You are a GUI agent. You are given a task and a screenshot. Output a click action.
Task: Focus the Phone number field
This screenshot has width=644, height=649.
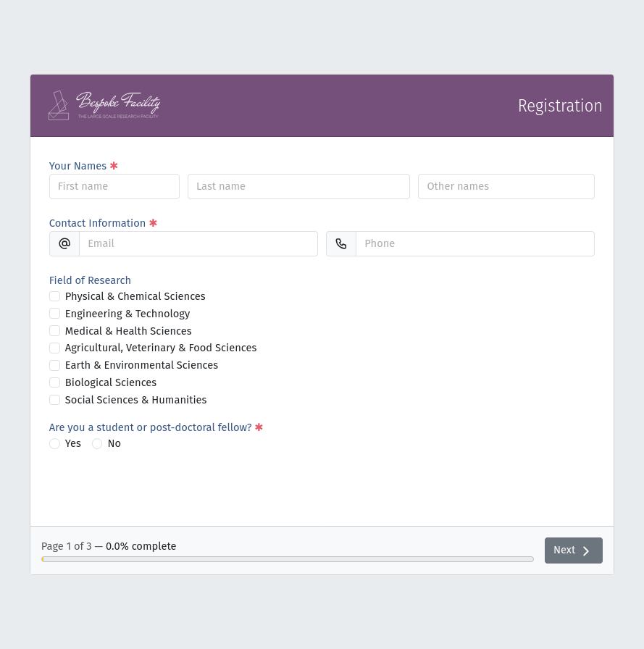point(475,244)
